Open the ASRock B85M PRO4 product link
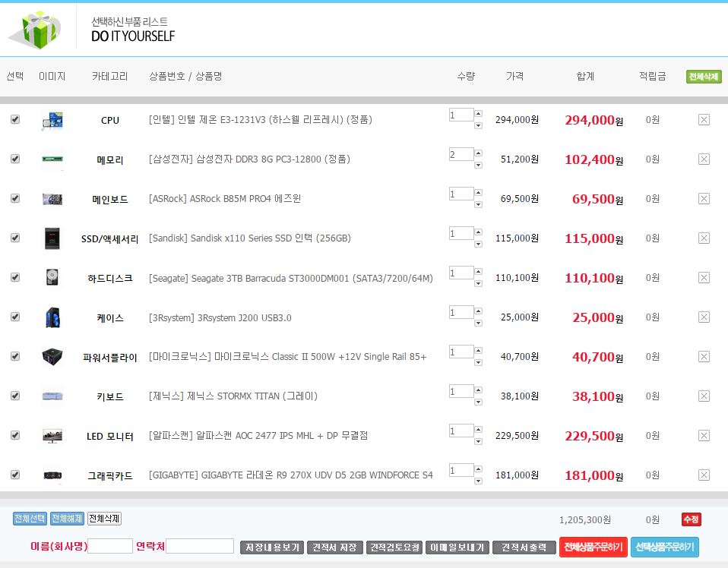This screenshot has height=568, width=728. pyautogui.click(x=225, y=199)
